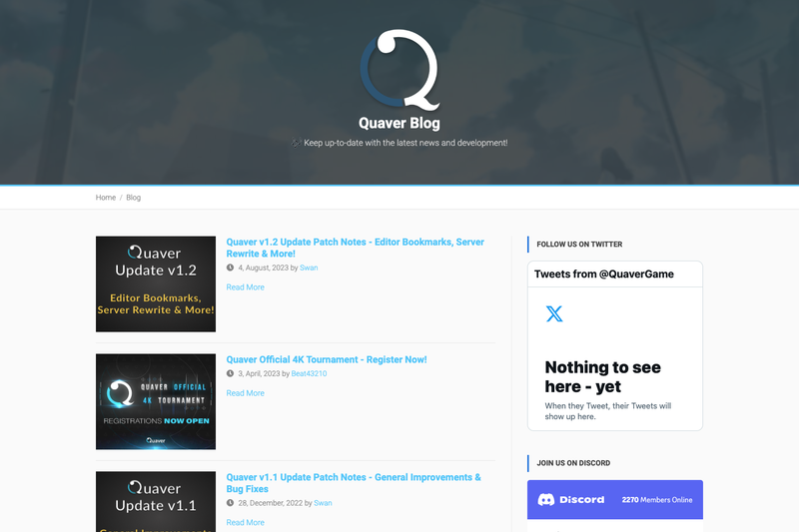The height and width of the screenshot is (532, 799).
Task: Click the date 3, April, 2023
Action: [x=259, y=373]
